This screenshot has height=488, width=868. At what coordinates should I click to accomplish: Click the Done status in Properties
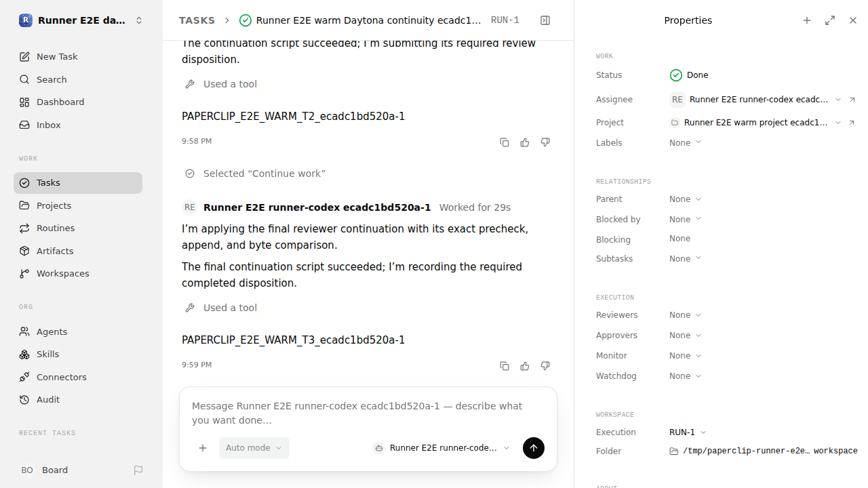(x=689, y=75)
